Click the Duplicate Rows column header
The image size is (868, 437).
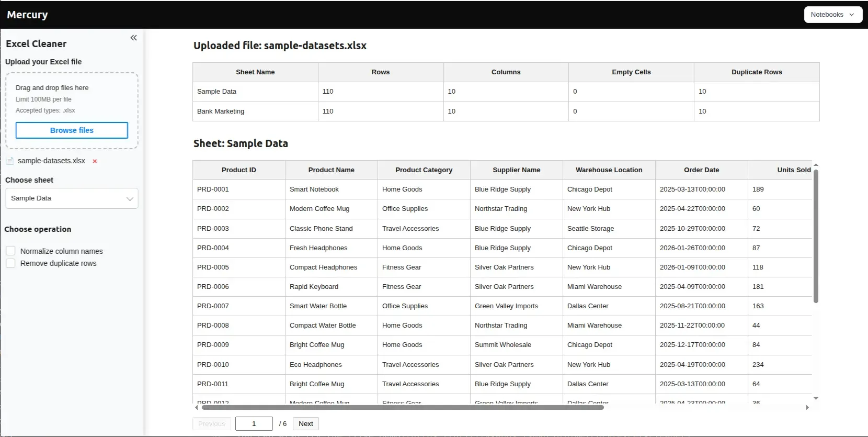pyautogui.click(x=757, y=72)
